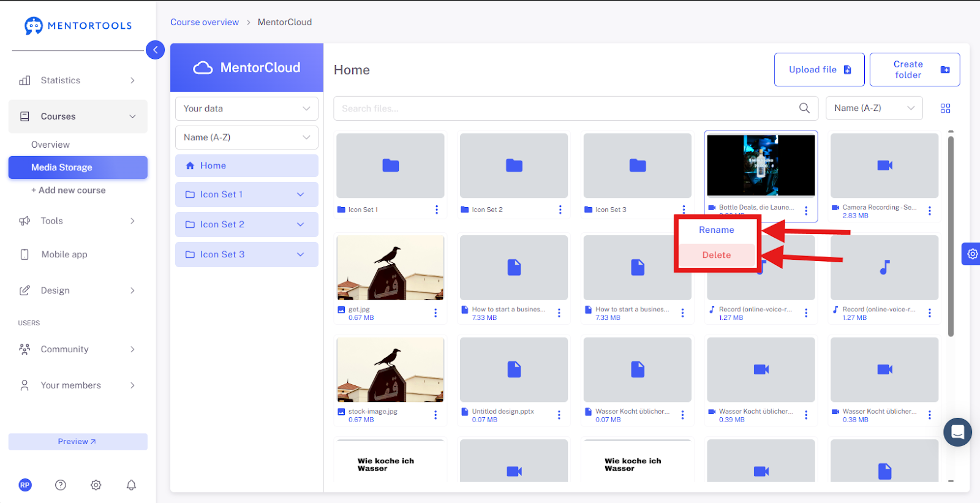Click the search magnifier icon
The width and height of the screenshot is (980, 503).
[x=804, y=108]
